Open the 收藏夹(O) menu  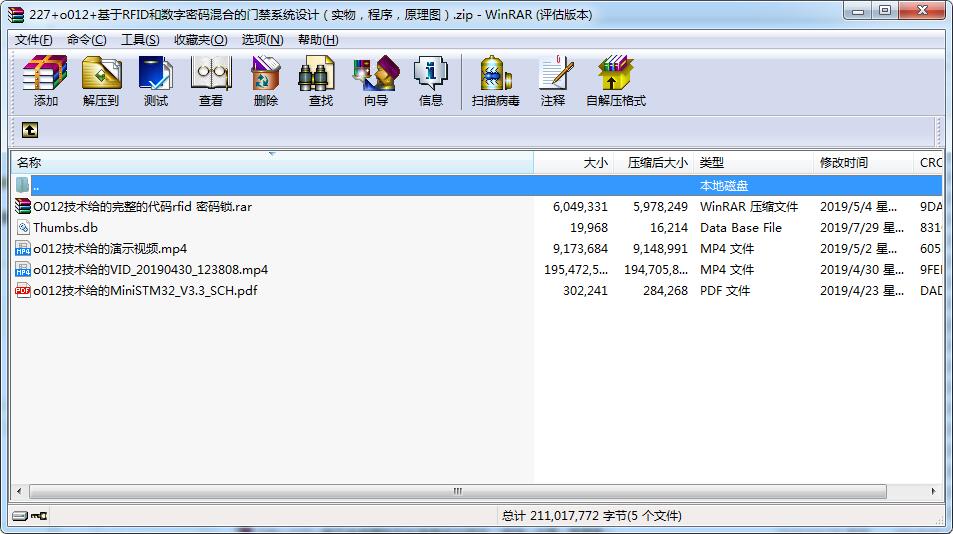201,39
